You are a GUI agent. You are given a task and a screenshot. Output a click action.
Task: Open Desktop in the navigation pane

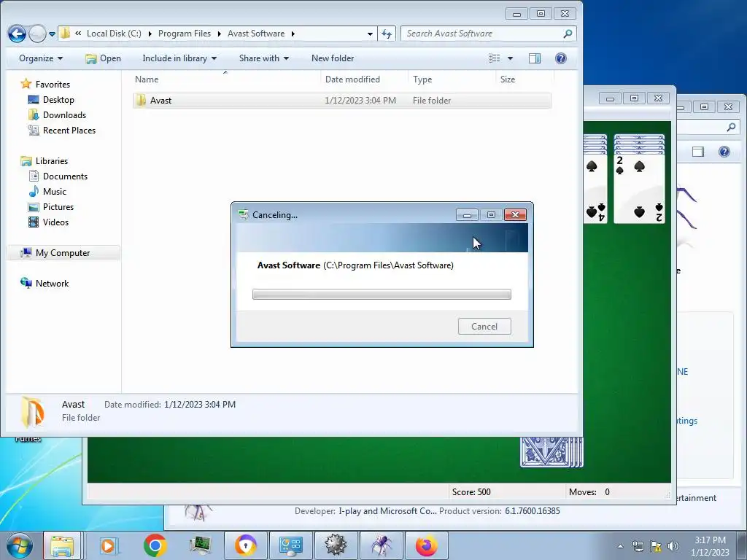[51, 99]
